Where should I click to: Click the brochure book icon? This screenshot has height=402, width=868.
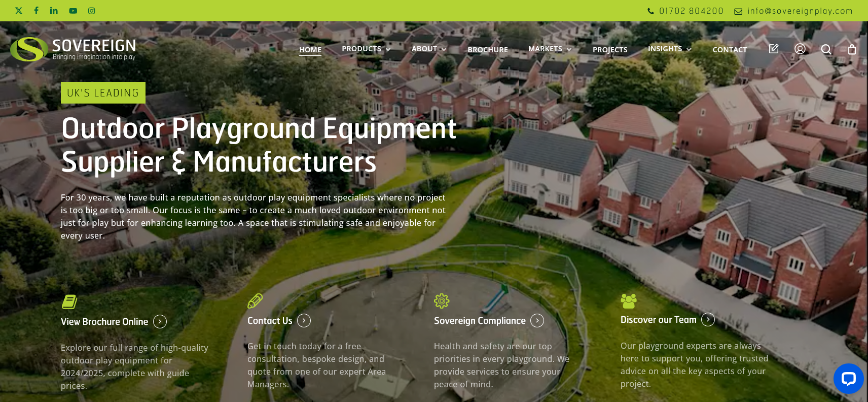click(69, 301)
